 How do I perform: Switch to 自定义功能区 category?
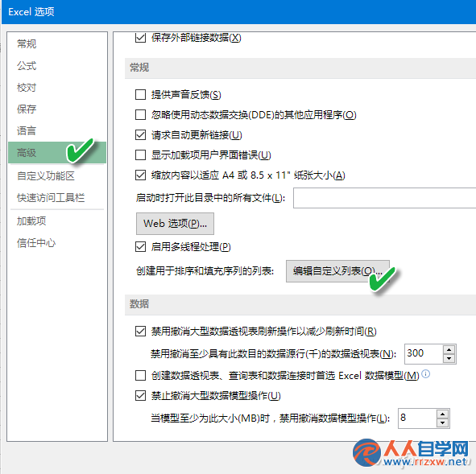tap(46, 175)
